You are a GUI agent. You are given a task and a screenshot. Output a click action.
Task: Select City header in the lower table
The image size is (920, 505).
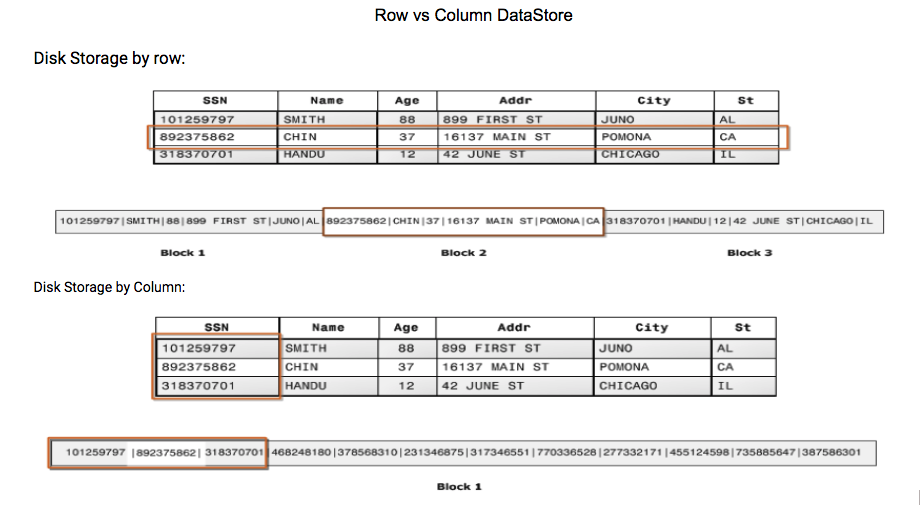tap(651, 327)
